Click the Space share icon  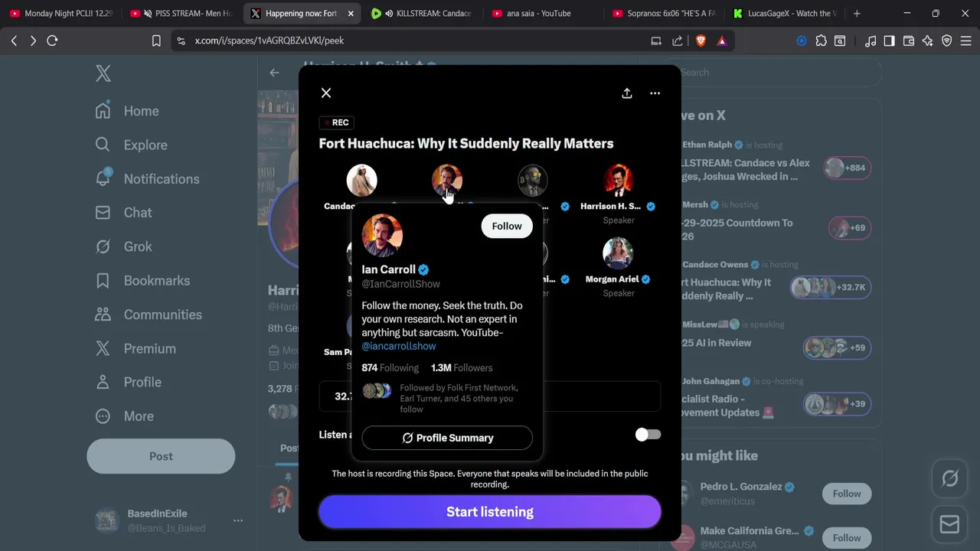click(x=627, y=93)
